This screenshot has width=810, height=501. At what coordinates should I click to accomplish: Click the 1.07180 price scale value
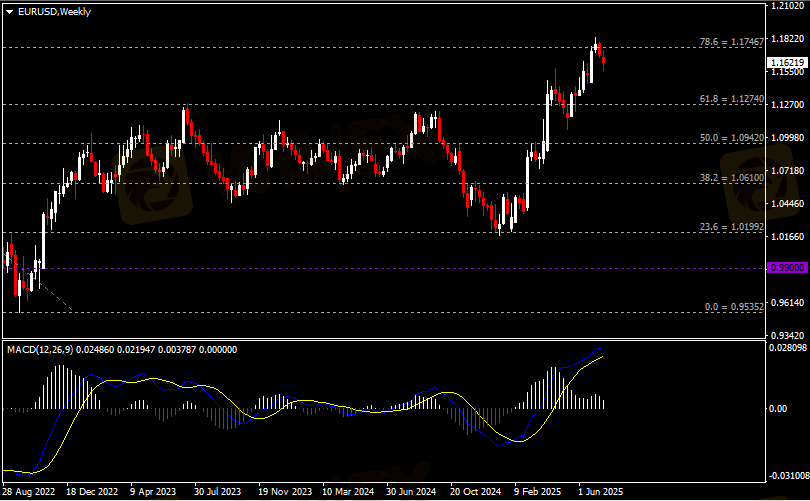787,170
